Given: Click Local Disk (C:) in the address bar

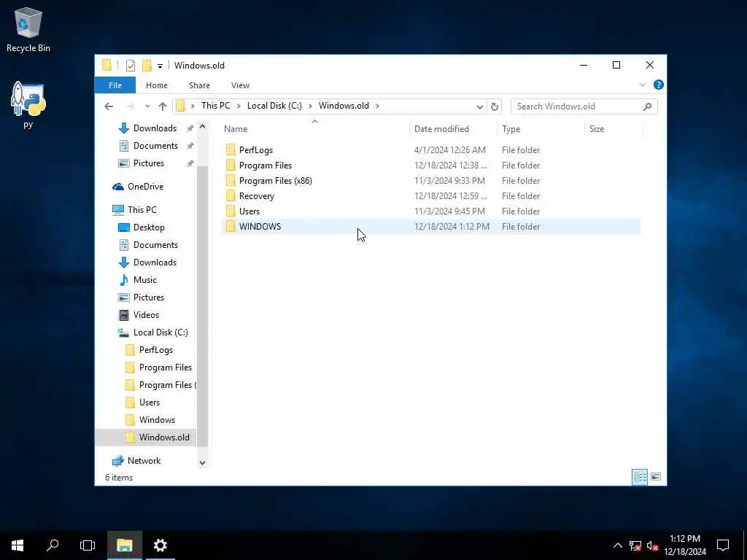Looking at the screenshot, I should pos(274,106).
